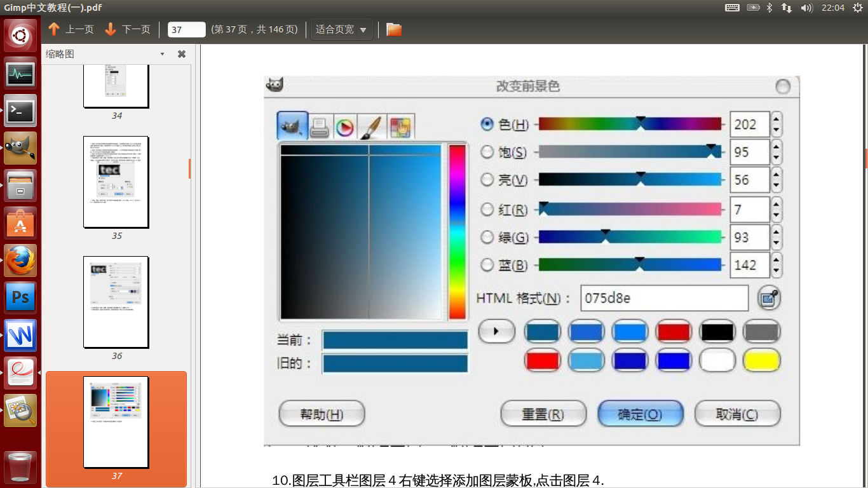
Task: Click the stepper beside saturation value 95
Action: tap(776, 152)
